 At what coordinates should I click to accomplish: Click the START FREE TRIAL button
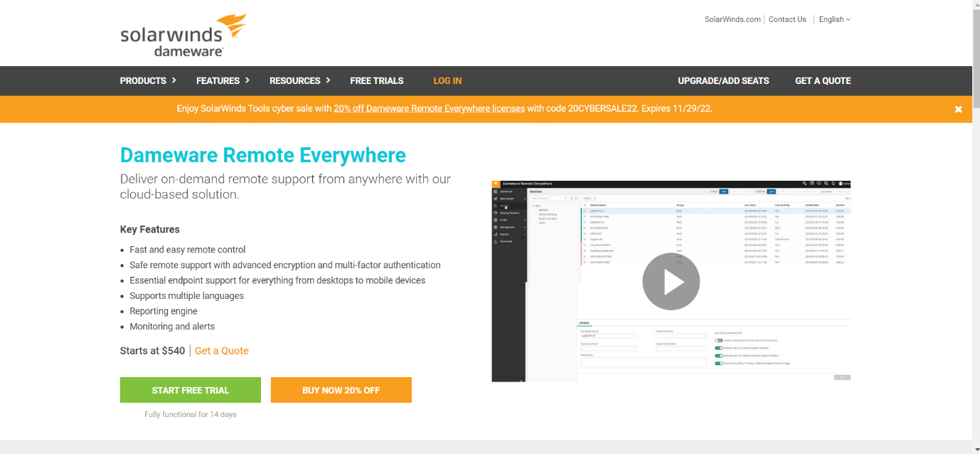click(191, 390)
